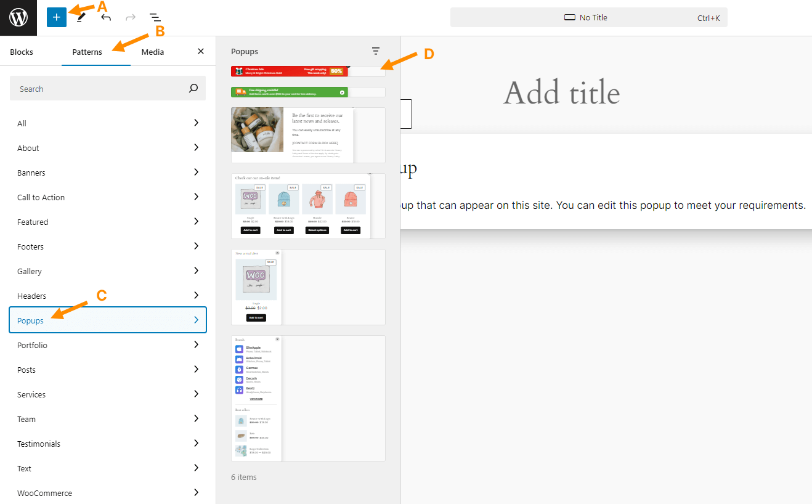Click the WordPress logo
812x504 pixels.
click(18, 17)
